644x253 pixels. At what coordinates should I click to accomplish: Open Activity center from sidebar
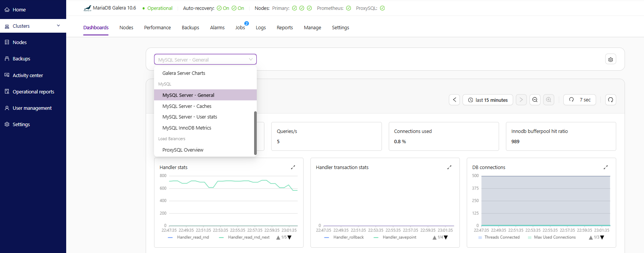[x=28, y=75]
